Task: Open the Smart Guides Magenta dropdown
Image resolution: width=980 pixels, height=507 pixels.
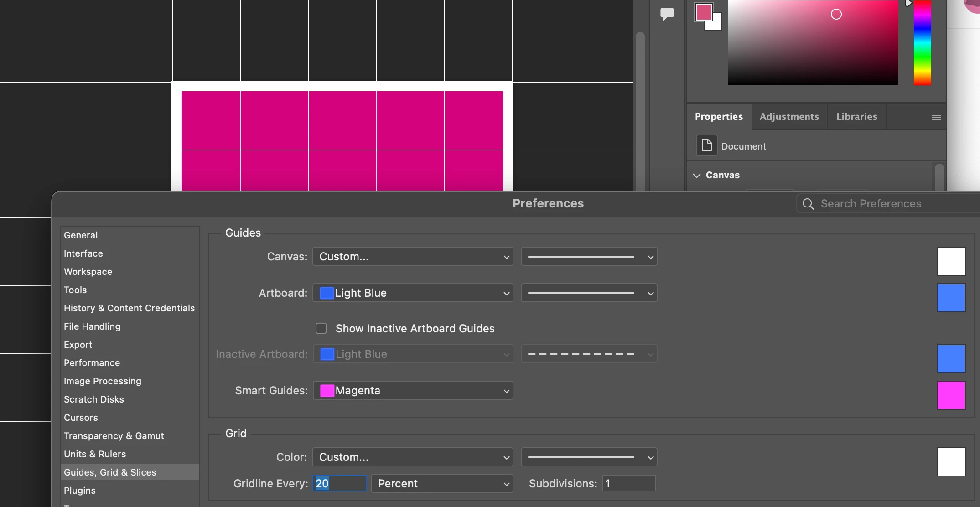Action: point(413,391)
